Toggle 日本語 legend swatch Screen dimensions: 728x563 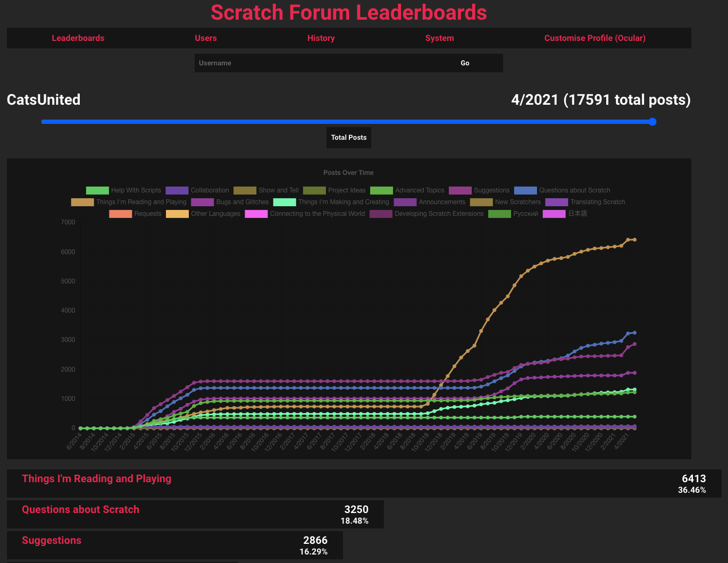(554, 214)
